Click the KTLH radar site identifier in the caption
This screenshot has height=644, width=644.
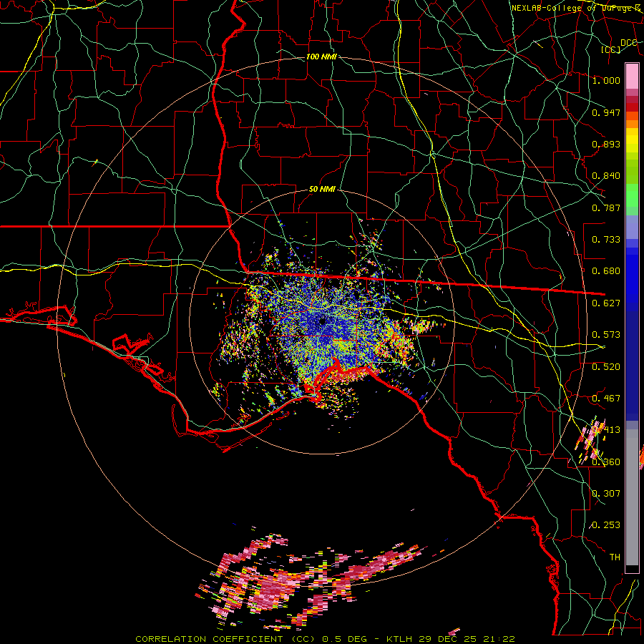[399, 639]
